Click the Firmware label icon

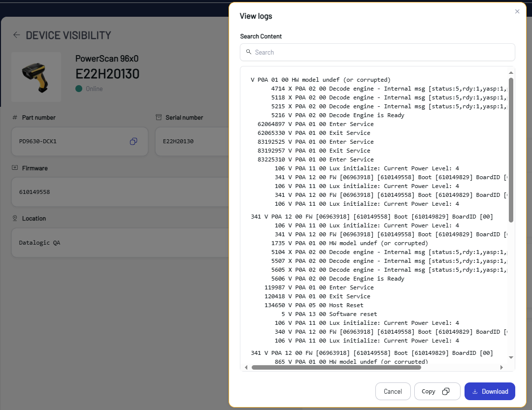tap(15, 168)
